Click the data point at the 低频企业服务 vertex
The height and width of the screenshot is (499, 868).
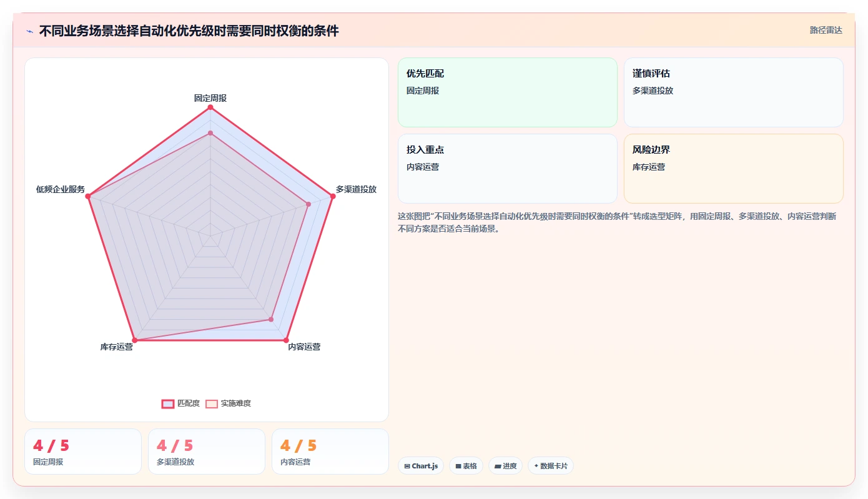tap(88, 196)
